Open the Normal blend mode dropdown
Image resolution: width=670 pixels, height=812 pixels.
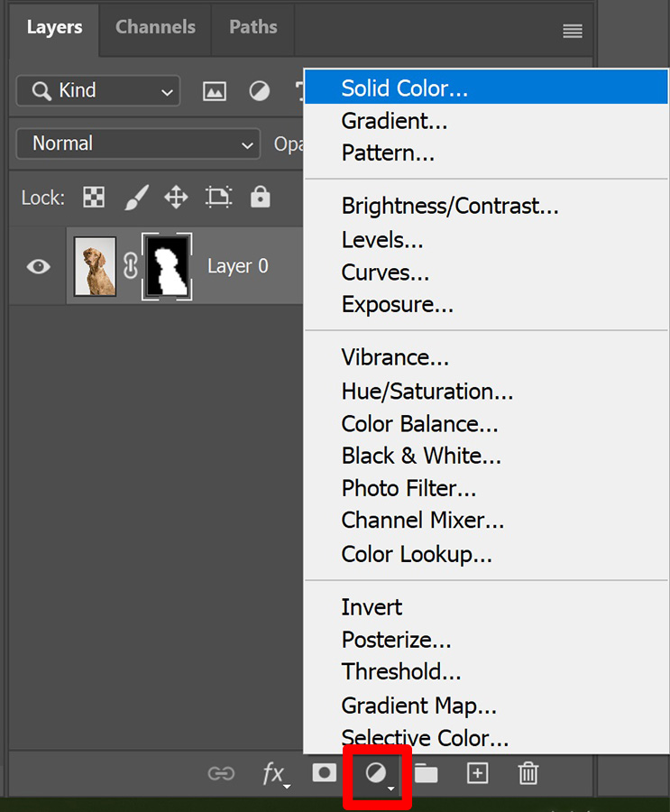point(138,144)
